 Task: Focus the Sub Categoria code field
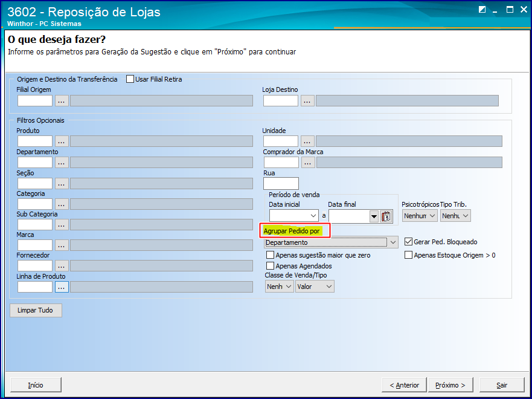pyautogui.click(x=35, y=224)
